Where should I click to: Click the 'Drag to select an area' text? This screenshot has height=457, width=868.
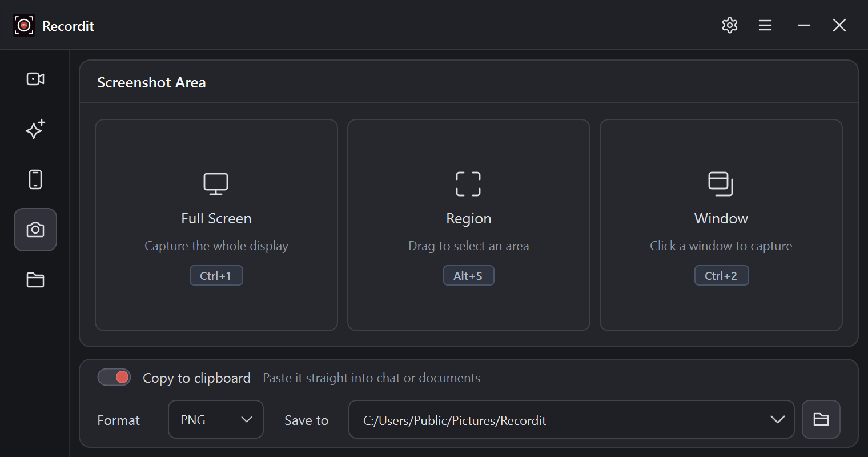(469, 246)
